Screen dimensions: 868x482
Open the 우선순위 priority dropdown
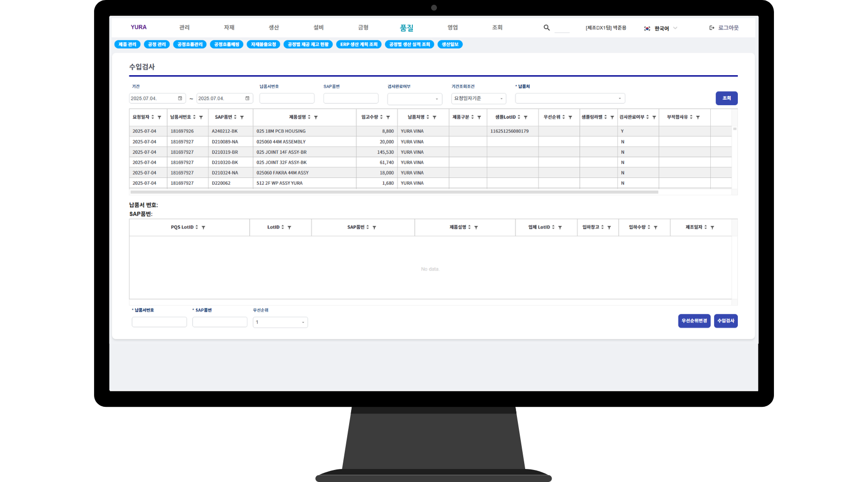280,322
